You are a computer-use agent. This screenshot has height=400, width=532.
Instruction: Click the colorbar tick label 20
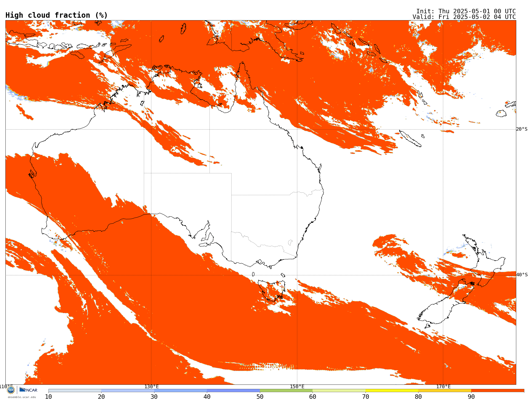tap(101, 397)
